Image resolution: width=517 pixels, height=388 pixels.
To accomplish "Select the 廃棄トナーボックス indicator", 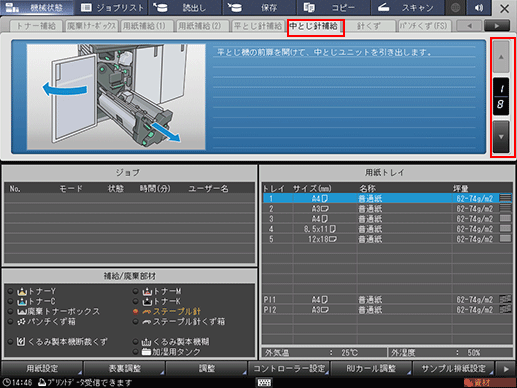I will [54, 312].
